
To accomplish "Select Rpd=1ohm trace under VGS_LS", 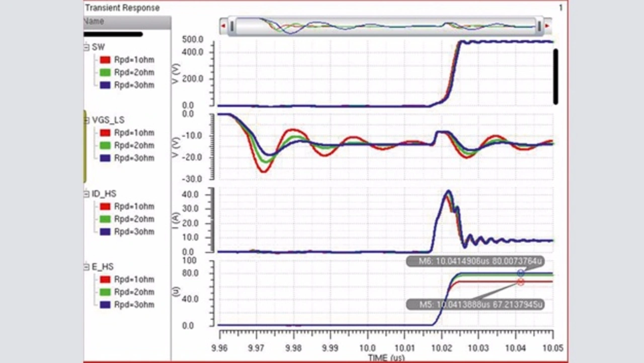I will coord(134,133).
